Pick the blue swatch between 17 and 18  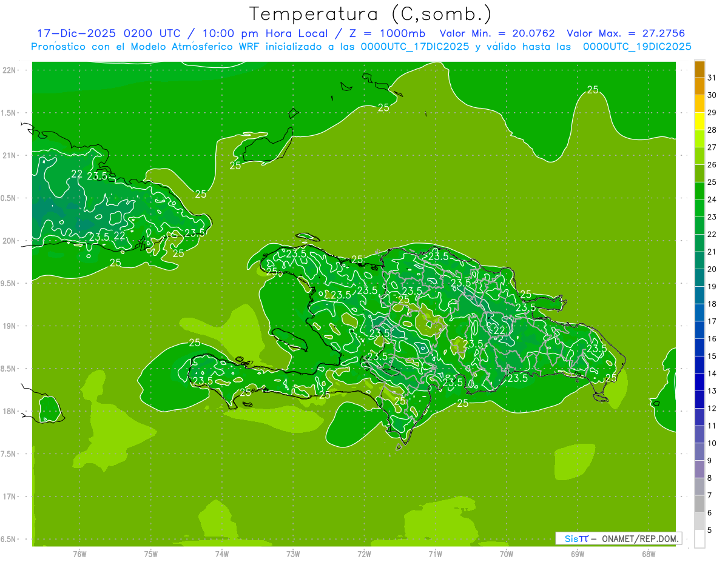point(699,313)
